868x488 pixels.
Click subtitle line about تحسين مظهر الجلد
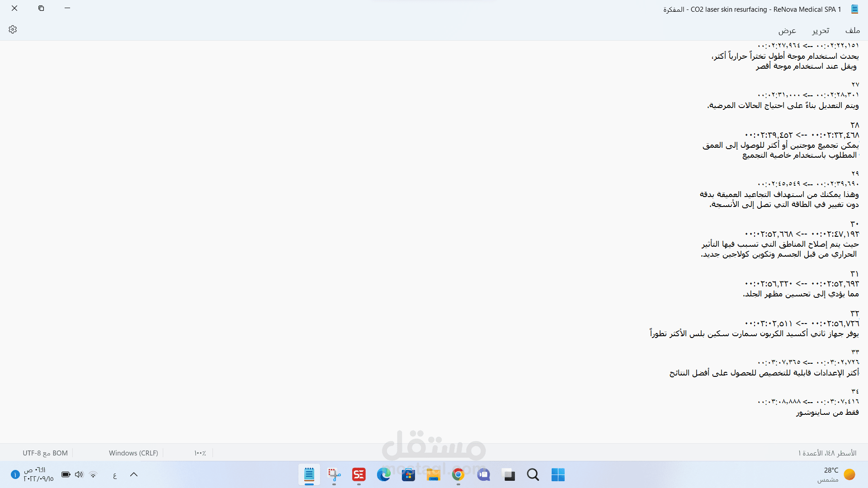pyautogui.click(x=801, y=294)
